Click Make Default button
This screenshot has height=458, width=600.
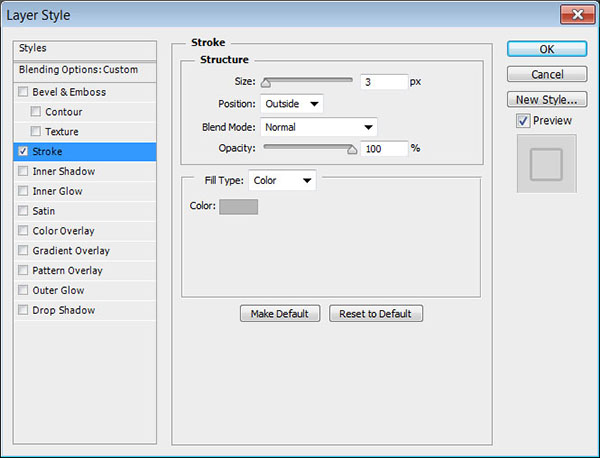pyautogui.click(x=280, y=314)
